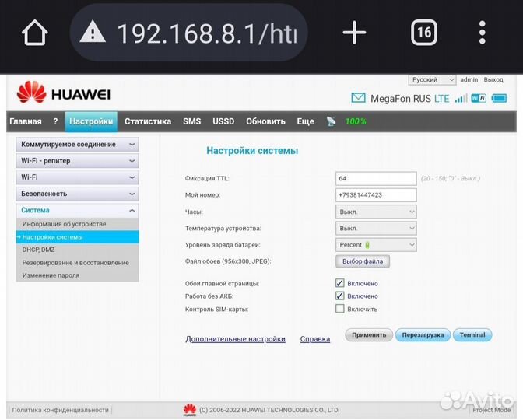Click the Wi-Fi status icon
The width and height of the screenshot is (523, 420).
(x=479, y=98)
